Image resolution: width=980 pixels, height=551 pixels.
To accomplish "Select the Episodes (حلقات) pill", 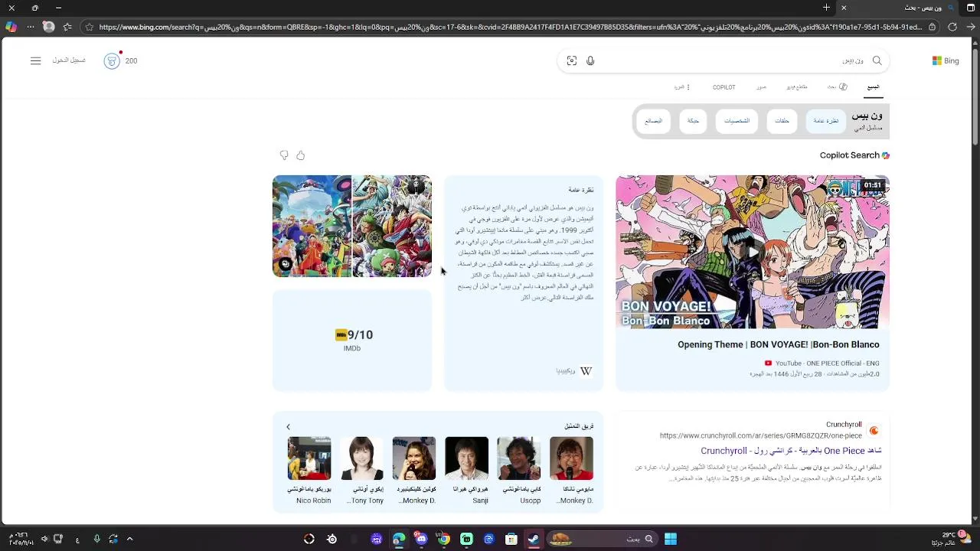I will (x=782, y=121).
